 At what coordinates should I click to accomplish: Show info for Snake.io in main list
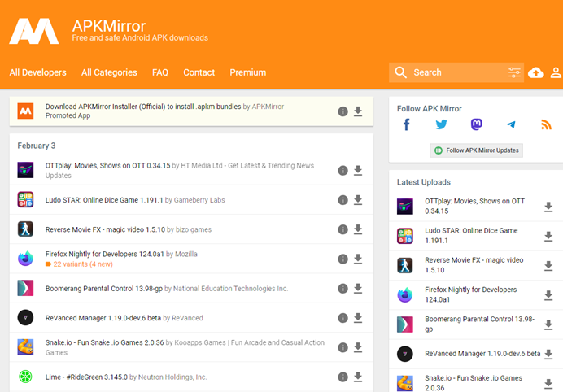[343, 347]
